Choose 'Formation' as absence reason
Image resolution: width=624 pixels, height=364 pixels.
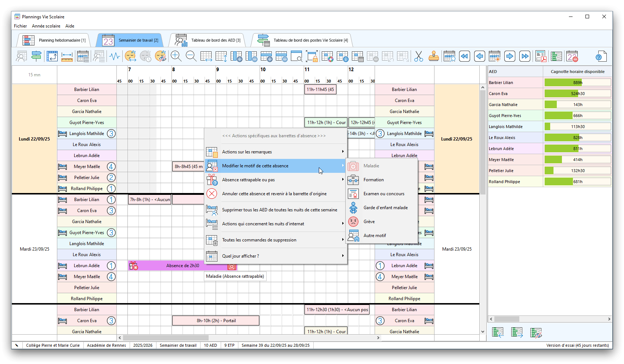coord(374,180)
